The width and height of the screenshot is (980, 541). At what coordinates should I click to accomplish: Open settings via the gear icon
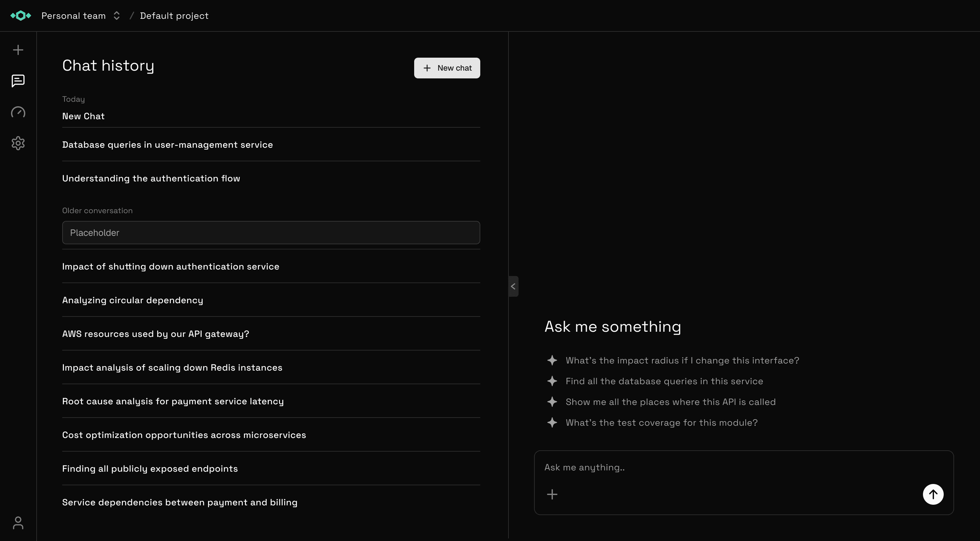pyautogui.click(x=18, y=143)
